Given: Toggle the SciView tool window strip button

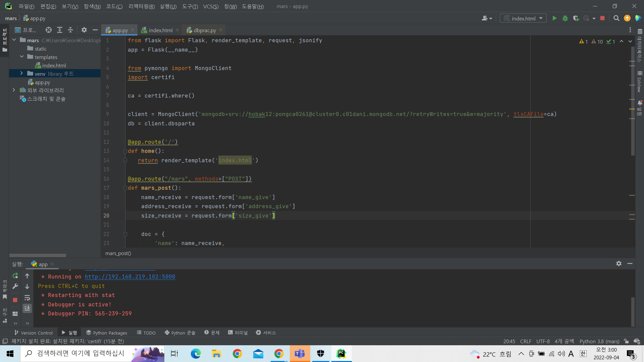Looking at the screenshot, I should pyautogui.click(x=640, y=81).
